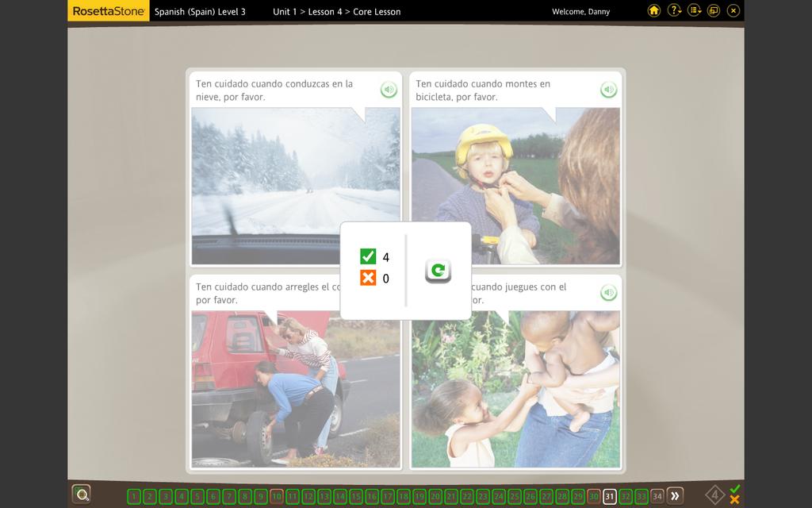
Task: Click the diamond score indicator showing 4
Action: pyautogui.click(x=714, y=496)
